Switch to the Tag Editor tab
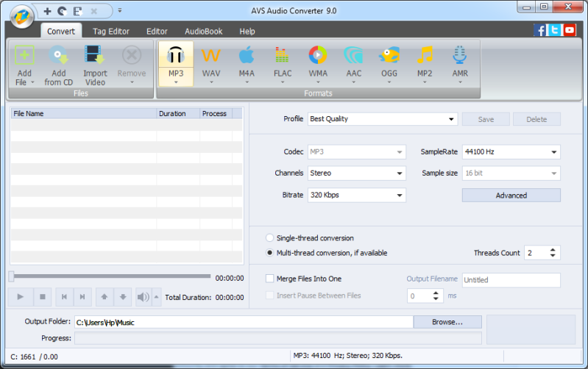 coord(111,32)
